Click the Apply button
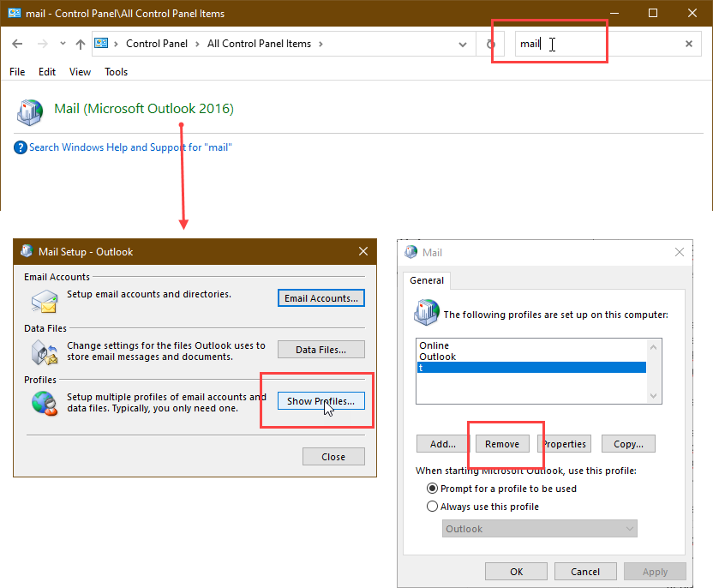Viewport: 713px width, 588px height. (x=656, y=572)
